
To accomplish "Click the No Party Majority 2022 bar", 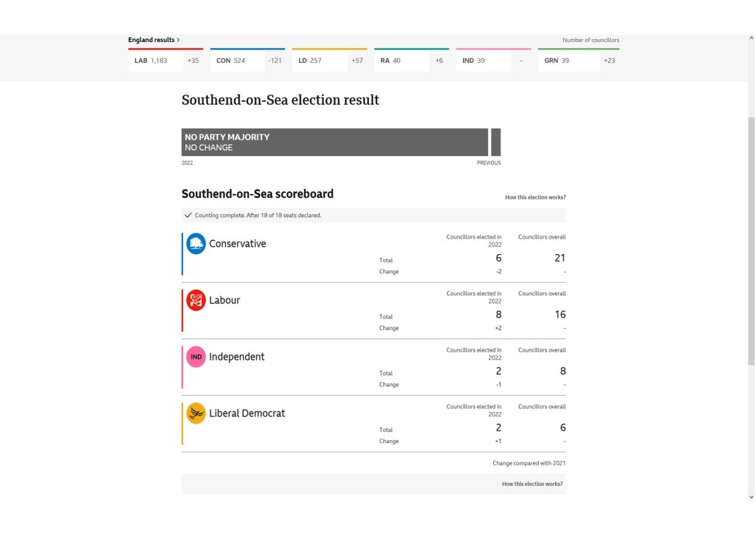I will coord(334,142).
